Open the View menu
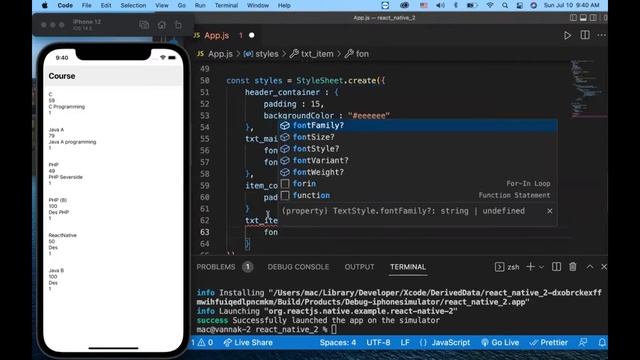This screenshot has width=640, height=360. click(162, 5)
